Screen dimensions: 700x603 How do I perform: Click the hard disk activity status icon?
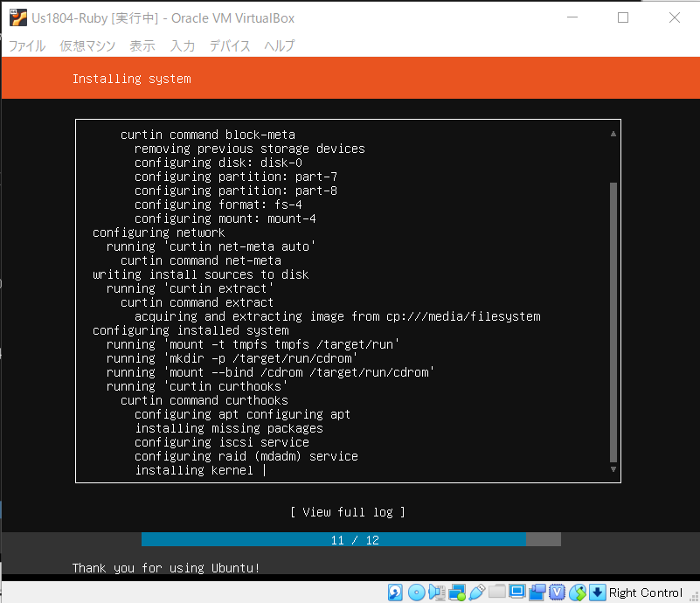point(395,593)
